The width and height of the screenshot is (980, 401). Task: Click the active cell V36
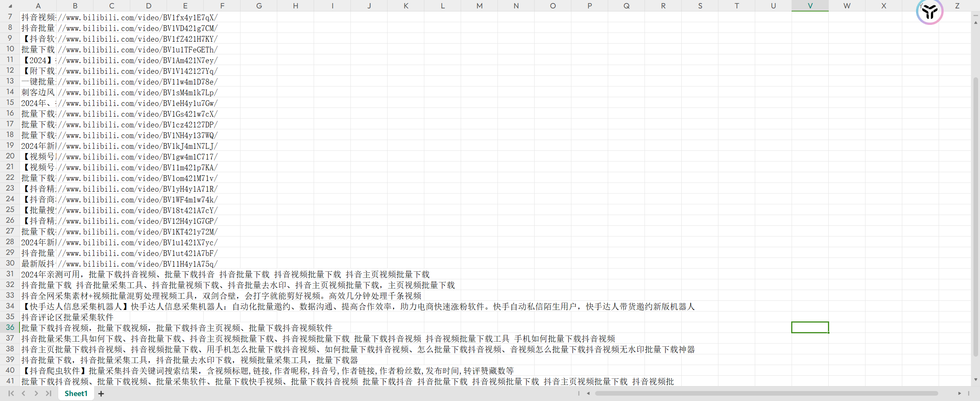coord(810,328)
